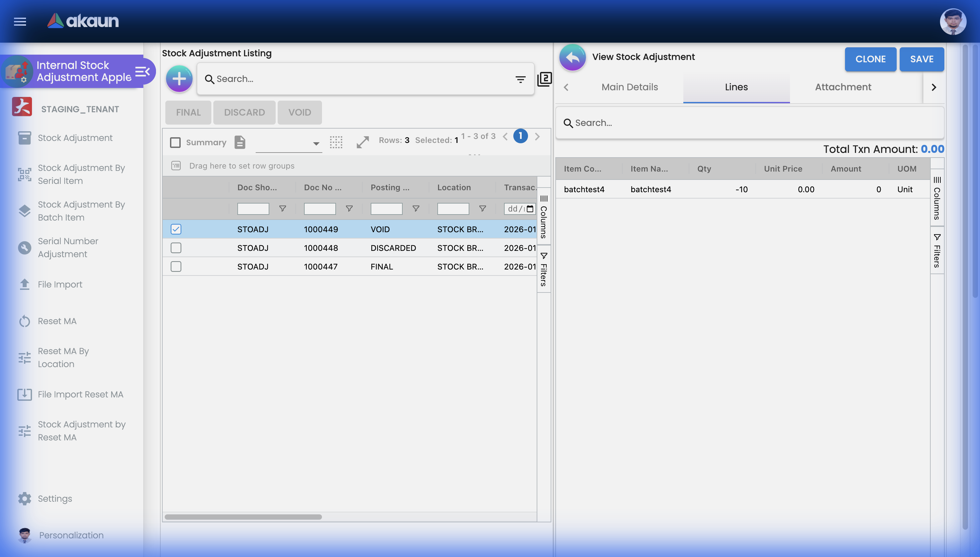Screen dimensions: 980x557
Task: Collapse the Internal Stock Adjustment sidebar
Action: tap(143, 72)
